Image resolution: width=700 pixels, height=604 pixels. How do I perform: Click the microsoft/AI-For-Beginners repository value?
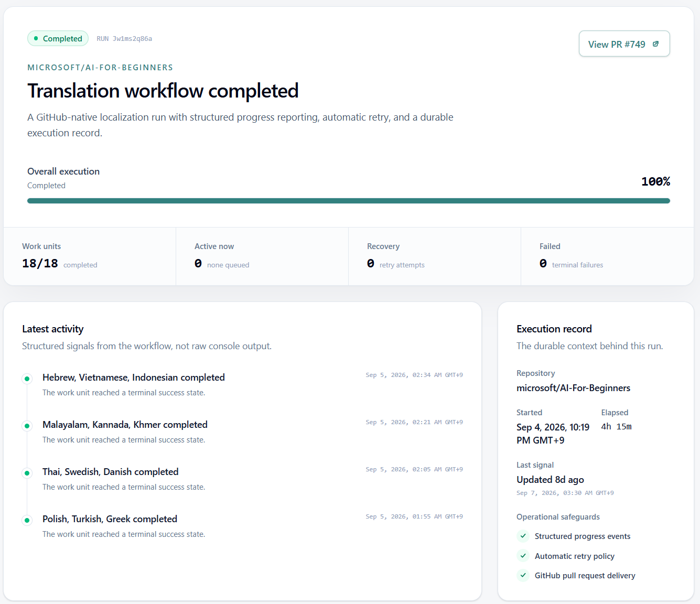coord(573,388)
